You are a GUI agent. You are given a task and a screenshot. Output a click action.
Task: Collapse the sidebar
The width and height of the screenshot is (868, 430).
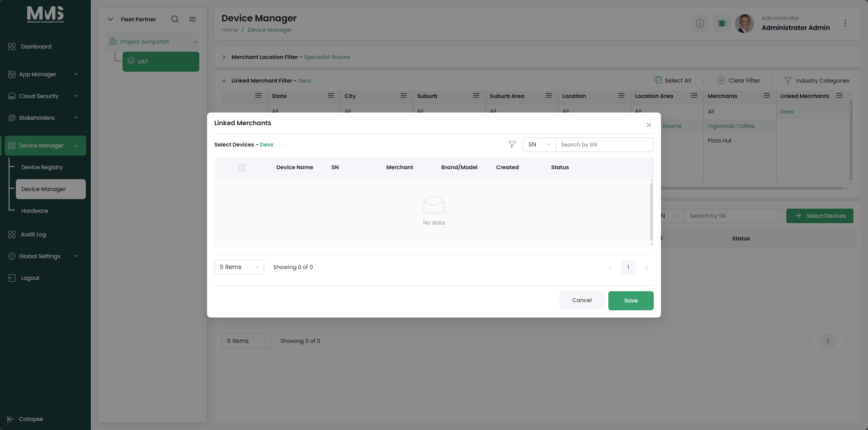25,419
